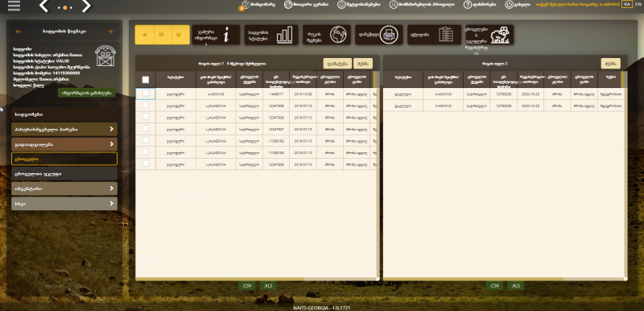
Task: Click the three-bars button in yellow group
Action: 163,35
